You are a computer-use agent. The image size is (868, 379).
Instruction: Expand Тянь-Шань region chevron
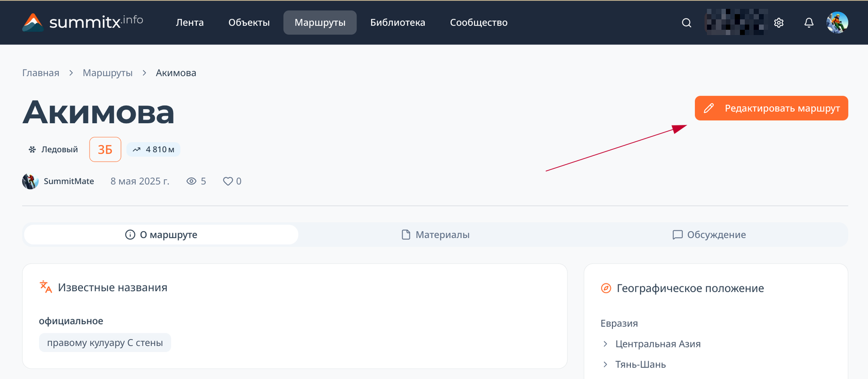tap(605, 364)
